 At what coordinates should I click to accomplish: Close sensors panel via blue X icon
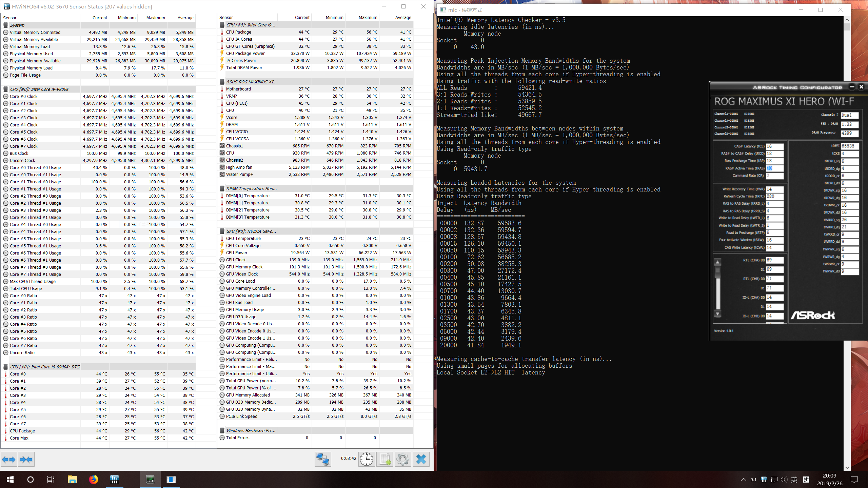pos(421,459)
